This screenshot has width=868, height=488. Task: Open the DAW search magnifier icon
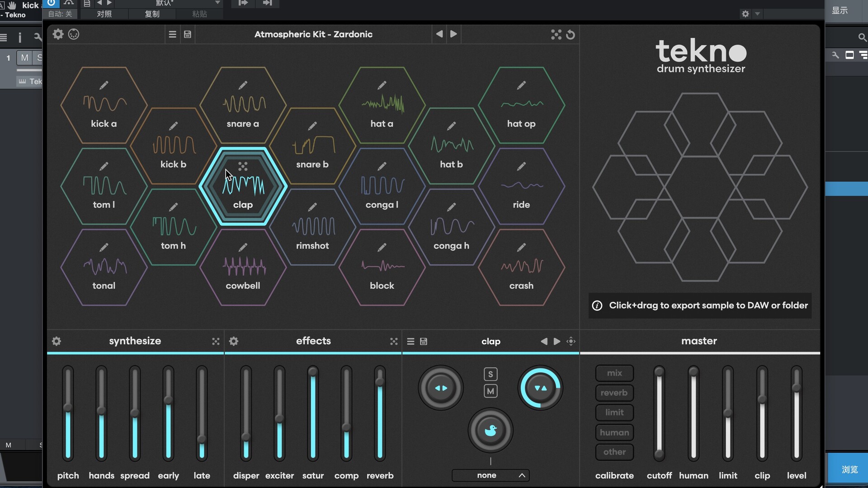[x=862, y=37]
